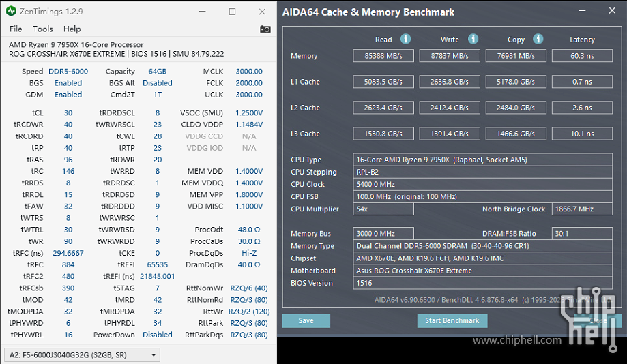This screenshot has height=364, width=627.
Task: Click the Read benchmark info icon
Action: [x=405, y=39]
